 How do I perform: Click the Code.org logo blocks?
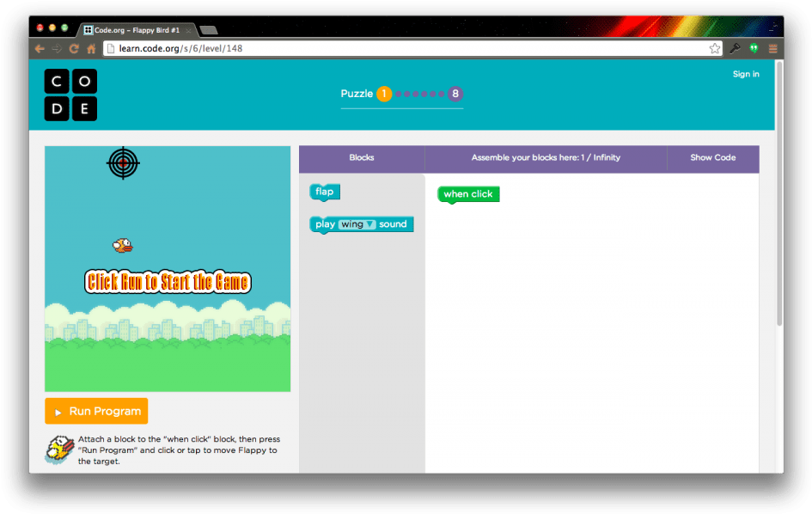click(71, 95)
